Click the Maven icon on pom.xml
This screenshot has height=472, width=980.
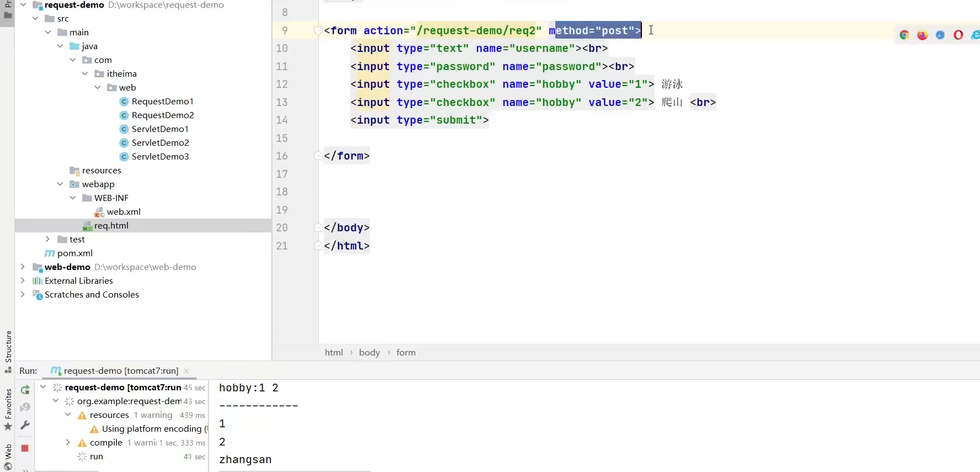[x=50, y=253]
